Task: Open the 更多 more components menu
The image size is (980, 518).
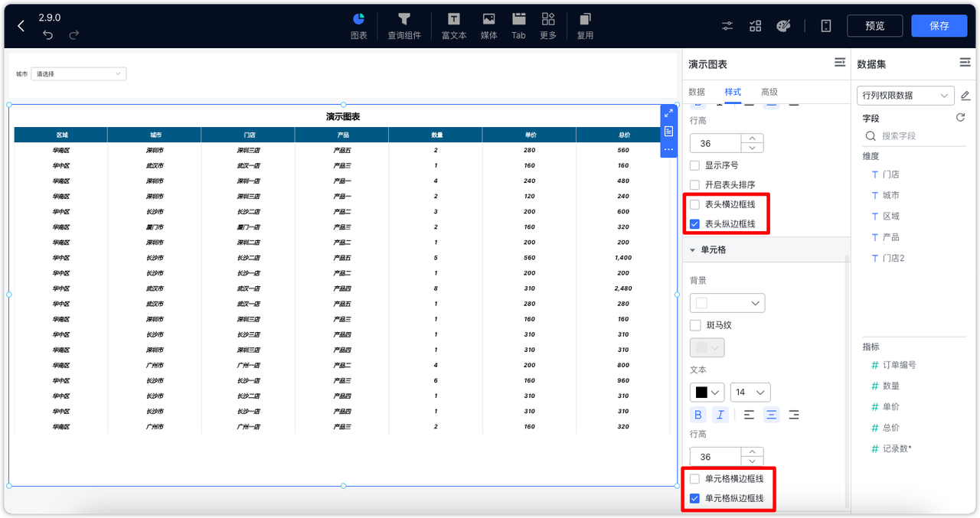Action: pyautogui.click(x=547, y=25)
